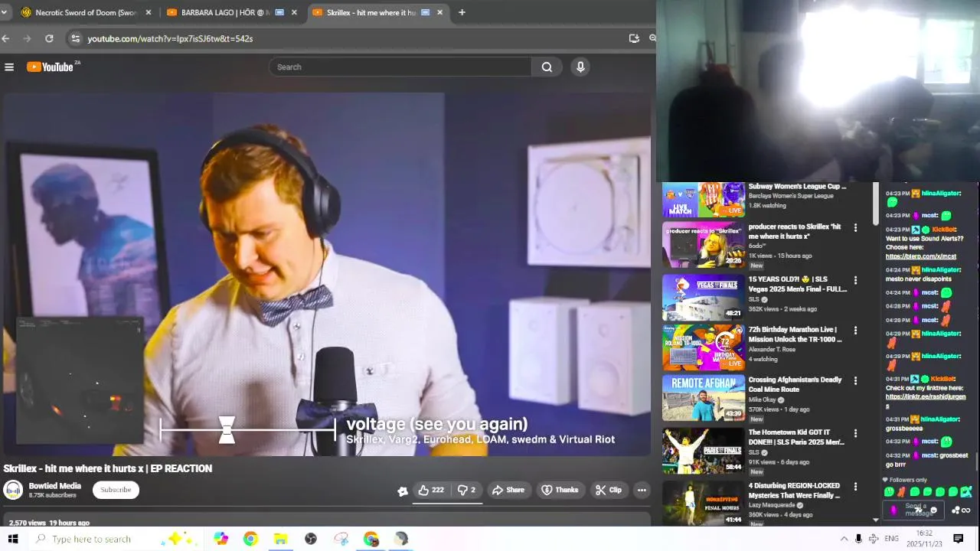
Task: Click the Send a message chat box
Action: [912, 510]
